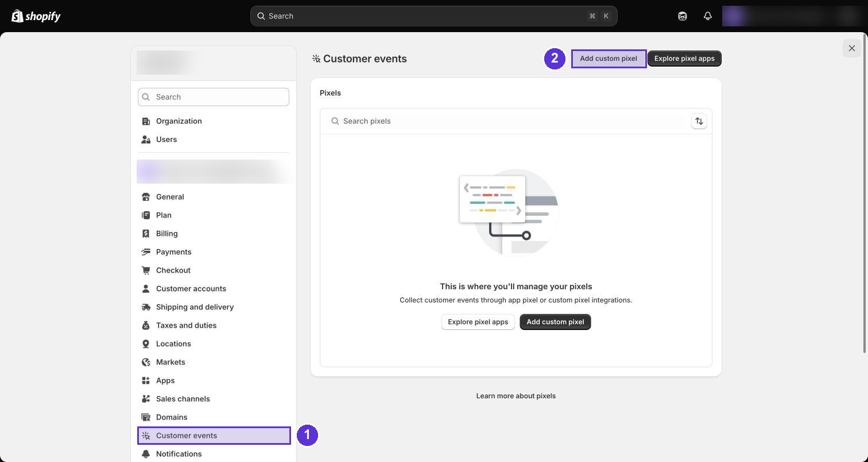868x462 pixels.
Task: Click the Shopify logo
Action: [36, 16]
